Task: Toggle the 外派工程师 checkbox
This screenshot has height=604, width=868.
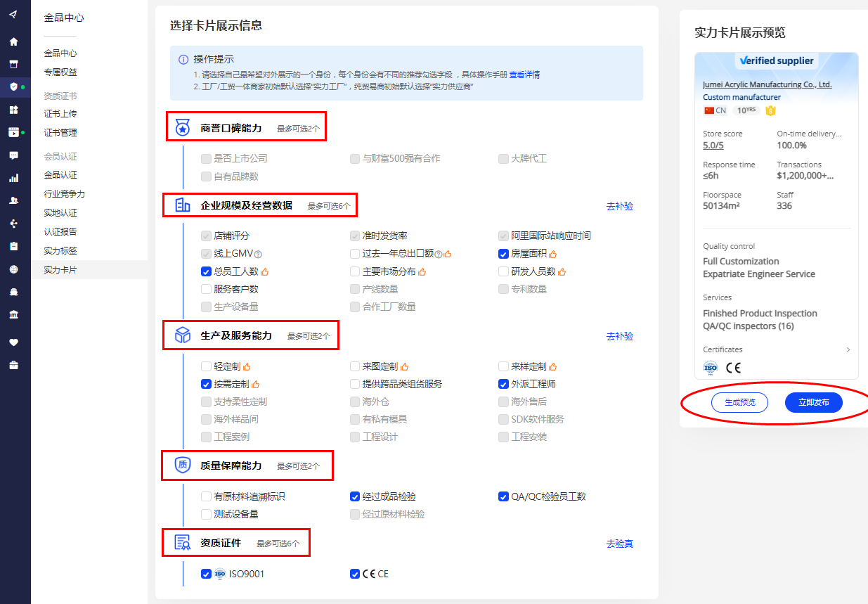Action: 503,384
